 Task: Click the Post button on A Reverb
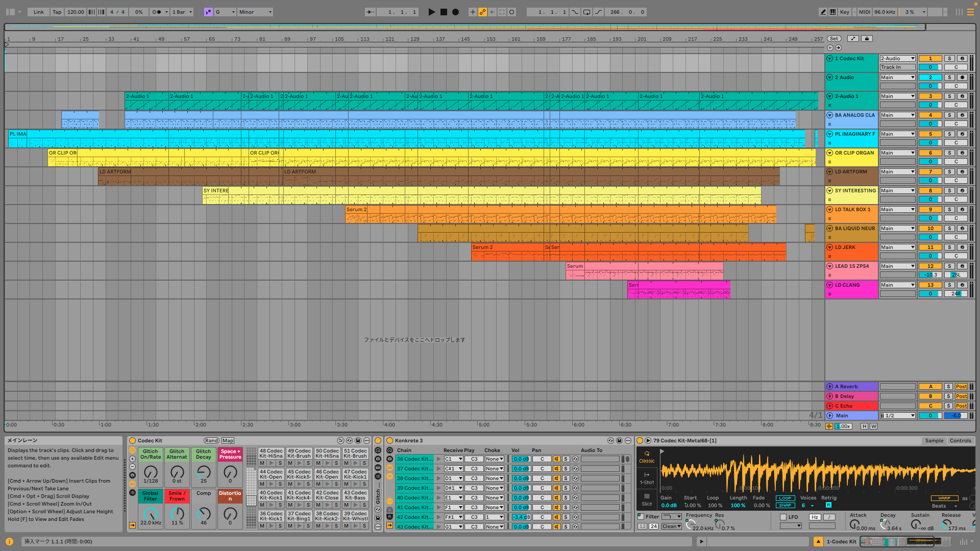pos(961,386)
